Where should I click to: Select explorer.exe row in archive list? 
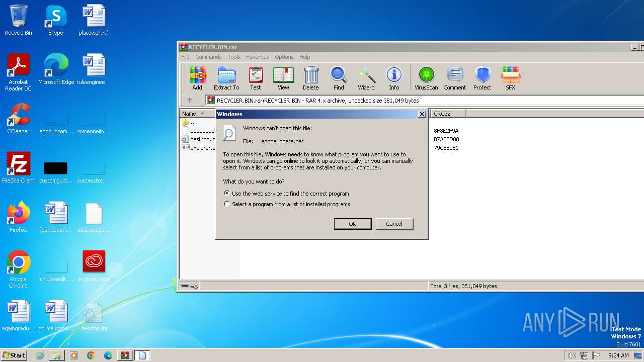(x=198, y=148)
